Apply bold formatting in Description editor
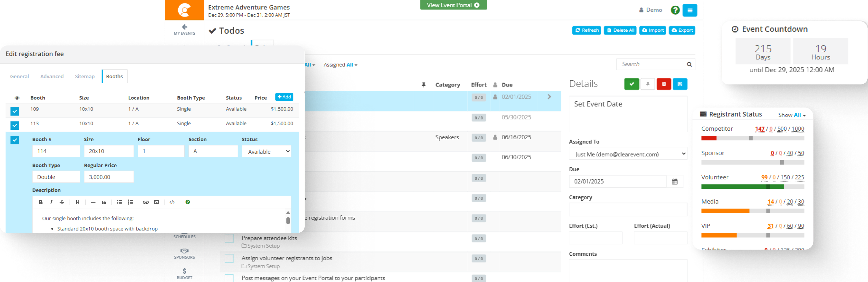Image resolution: width=868 pixels, height=282 pixels. (40, 202)
